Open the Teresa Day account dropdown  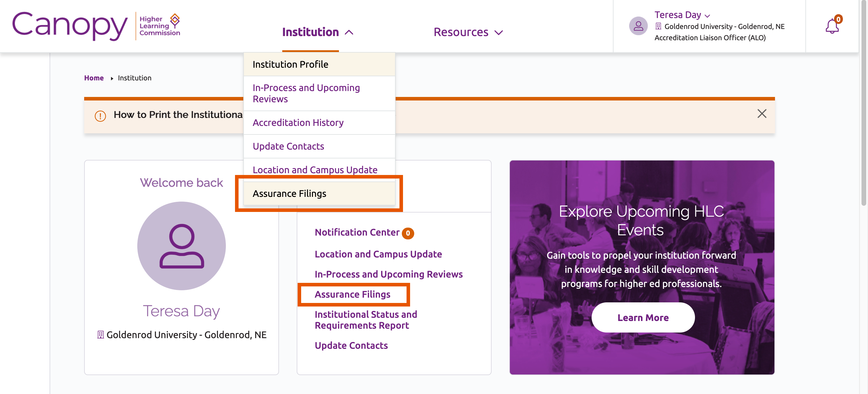click(x=682, y=15)
